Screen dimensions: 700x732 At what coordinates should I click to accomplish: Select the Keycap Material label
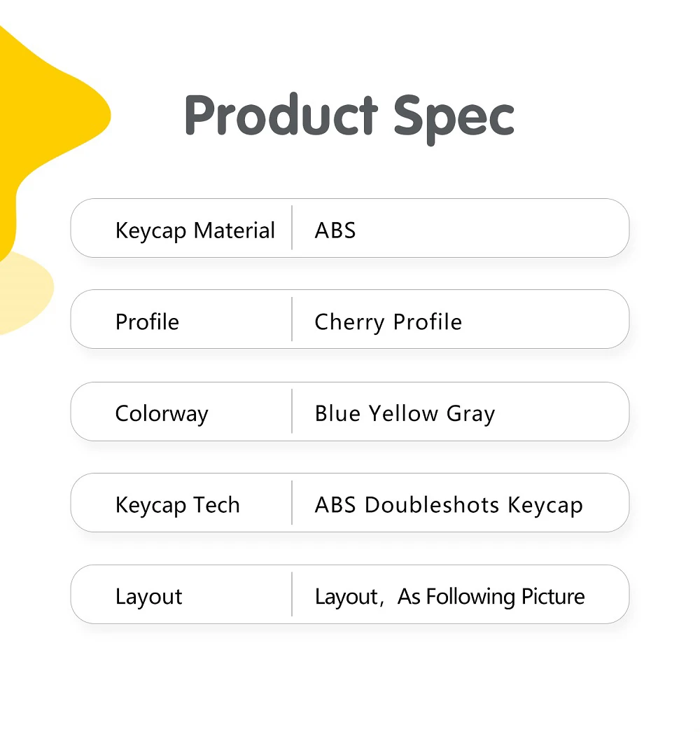click(195, 230)
